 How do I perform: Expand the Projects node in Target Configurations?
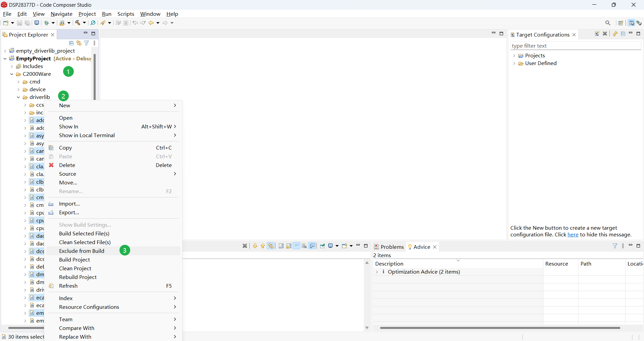coord(514,56)
